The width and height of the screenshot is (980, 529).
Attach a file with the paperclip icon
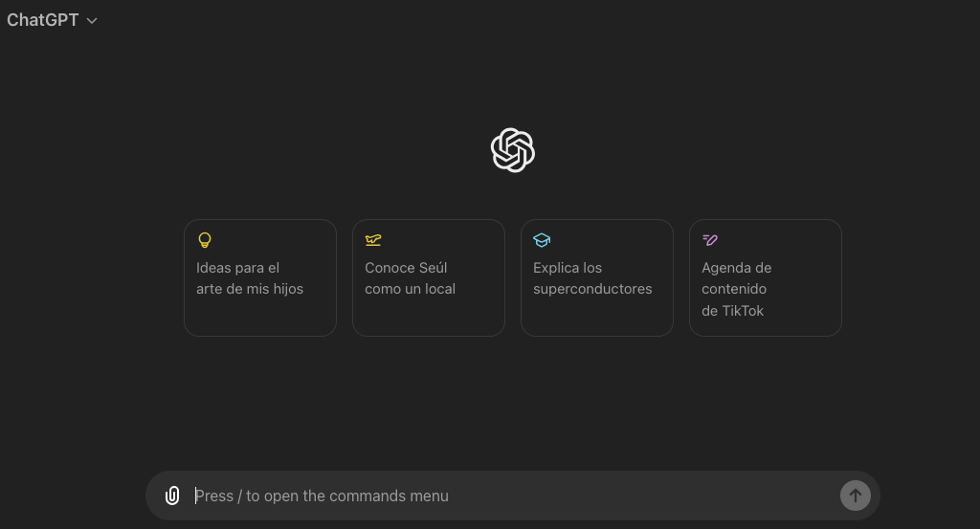[172, 496]
